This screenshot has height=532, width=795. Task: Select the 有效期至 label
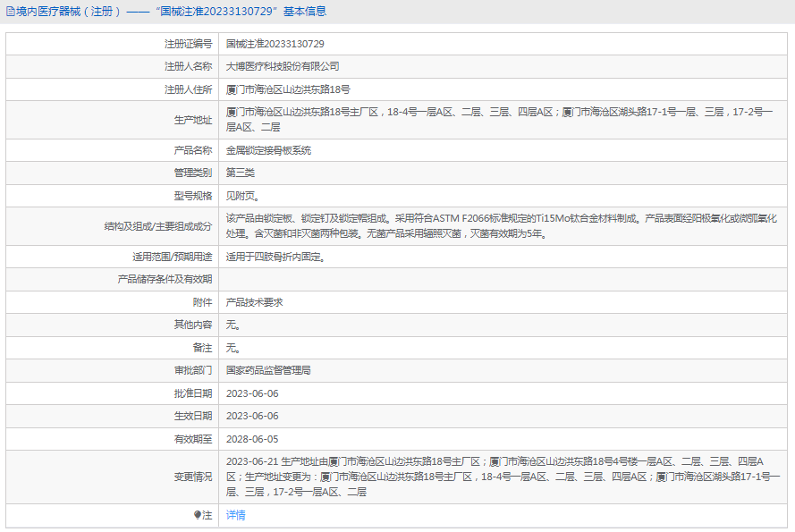(x=193, y=440)
